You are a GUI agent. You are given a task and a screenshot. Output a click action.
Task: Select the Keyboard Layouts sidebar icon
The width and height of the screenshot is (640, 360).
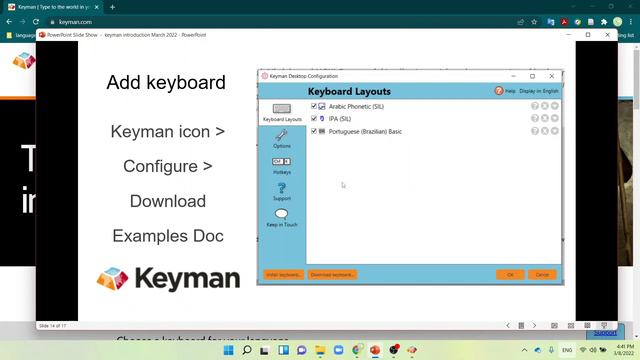[282, 112]
